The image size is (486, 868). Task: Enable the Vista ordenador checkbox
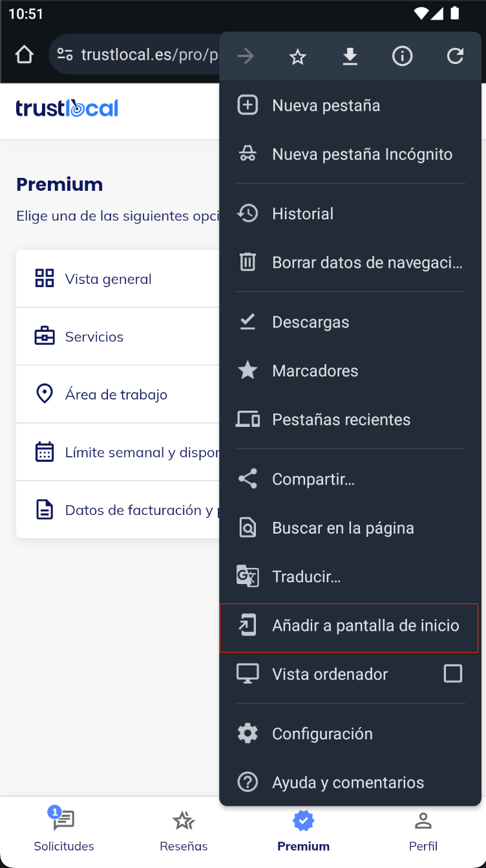tap(453, 674)
